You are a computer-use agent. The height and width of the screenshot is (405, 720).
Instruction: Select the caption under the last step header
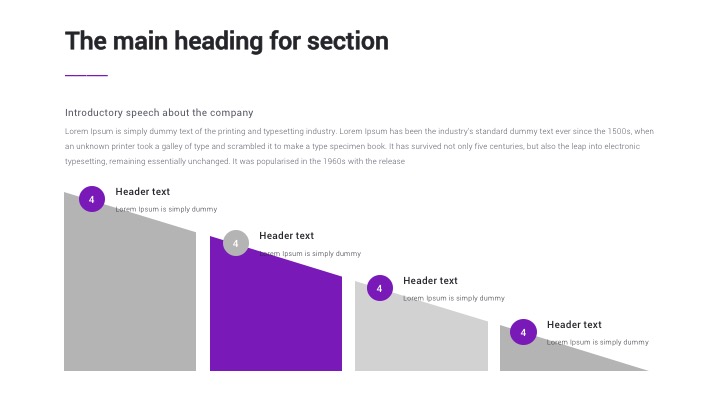coord(598,342)
